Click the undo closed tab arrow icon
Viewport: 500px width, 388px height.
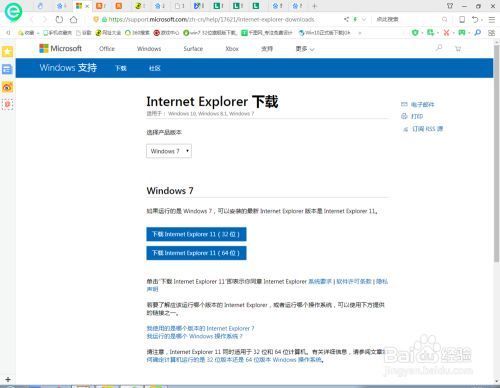click(x=475, y=20)
